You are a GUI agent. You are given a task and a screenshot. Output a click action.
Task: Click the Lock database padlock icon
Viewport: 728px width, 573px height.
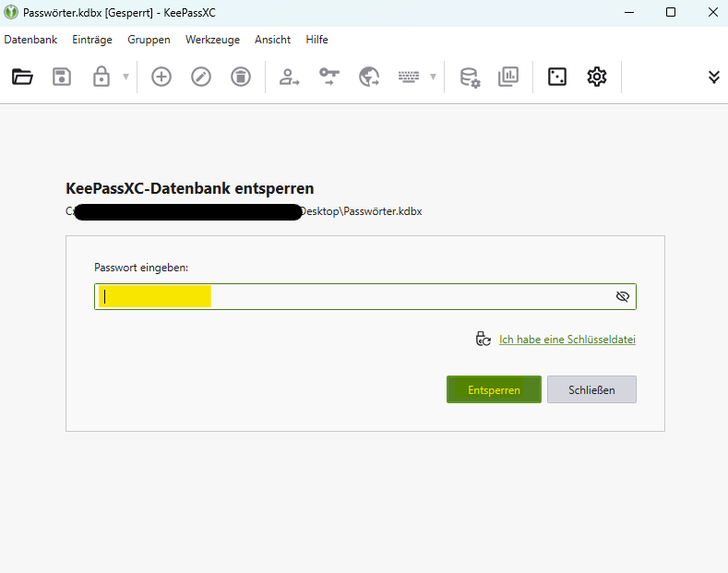[101, 77]
